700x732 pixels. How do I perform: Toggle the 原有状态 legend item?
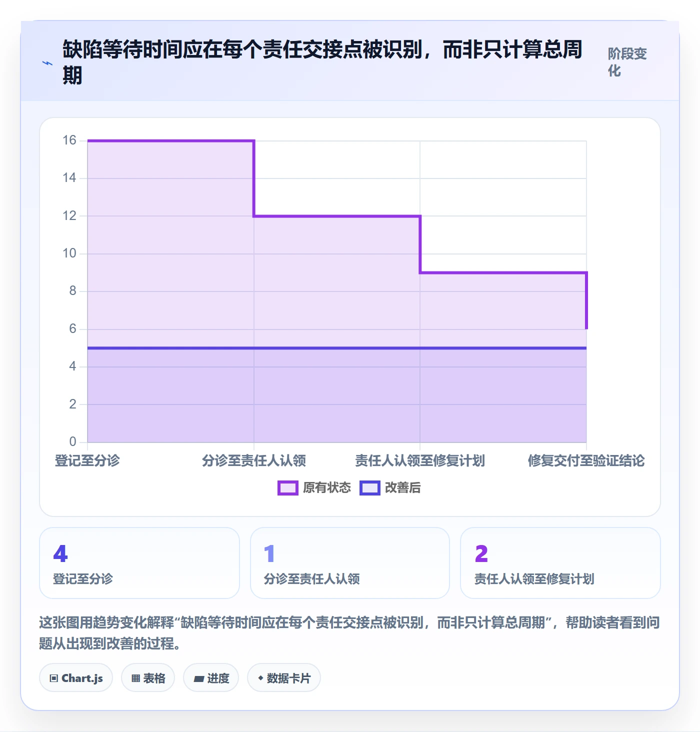tap(314, 487)
